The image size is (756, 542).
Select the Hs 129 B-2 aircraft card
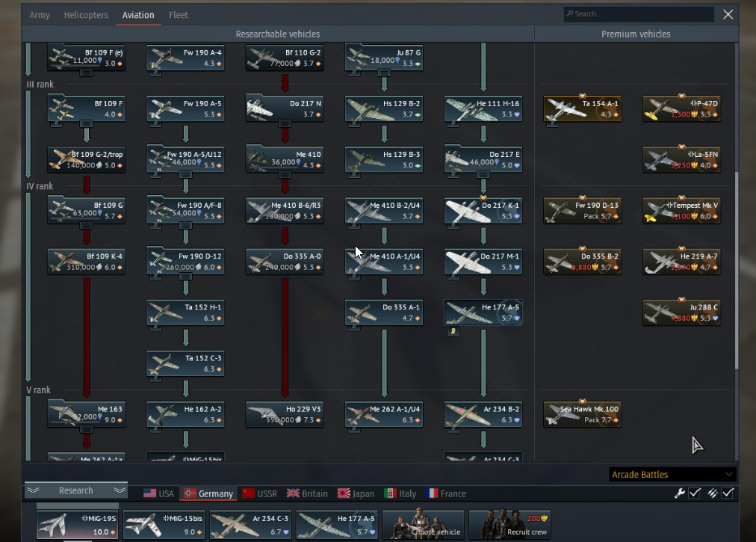[384, 108]
